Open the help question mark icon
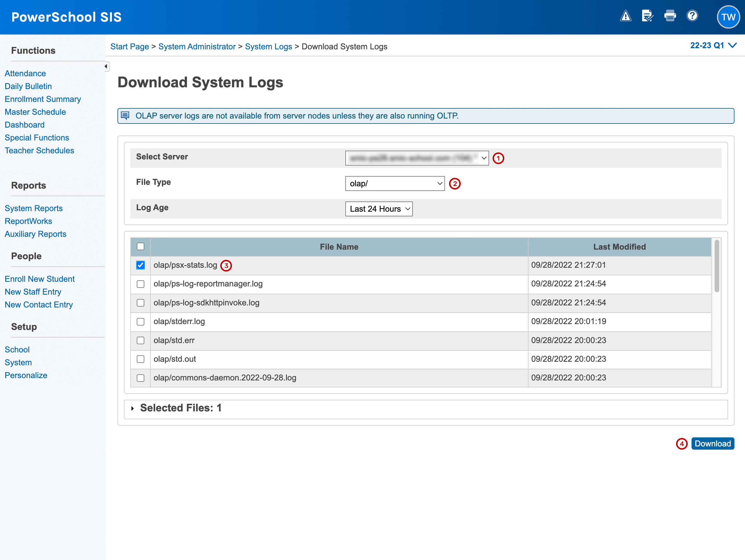This screenshot has height=560, width=745. (692, 16)
